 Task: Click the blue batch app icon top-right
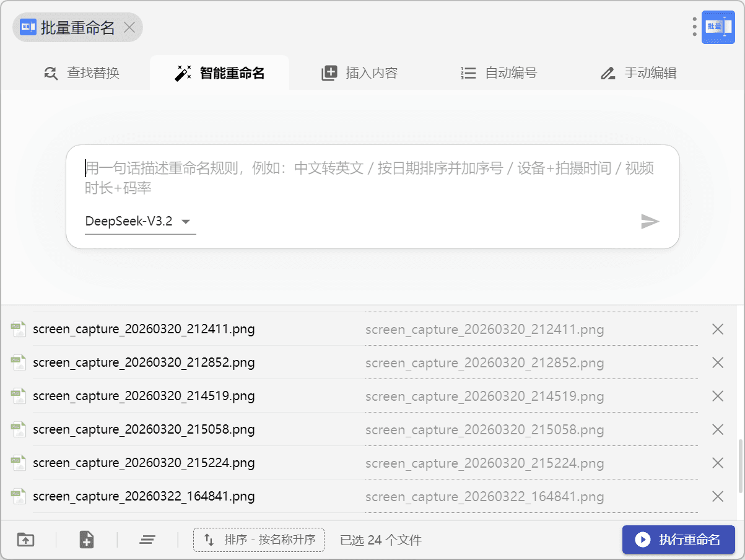[x=718, y=27]
